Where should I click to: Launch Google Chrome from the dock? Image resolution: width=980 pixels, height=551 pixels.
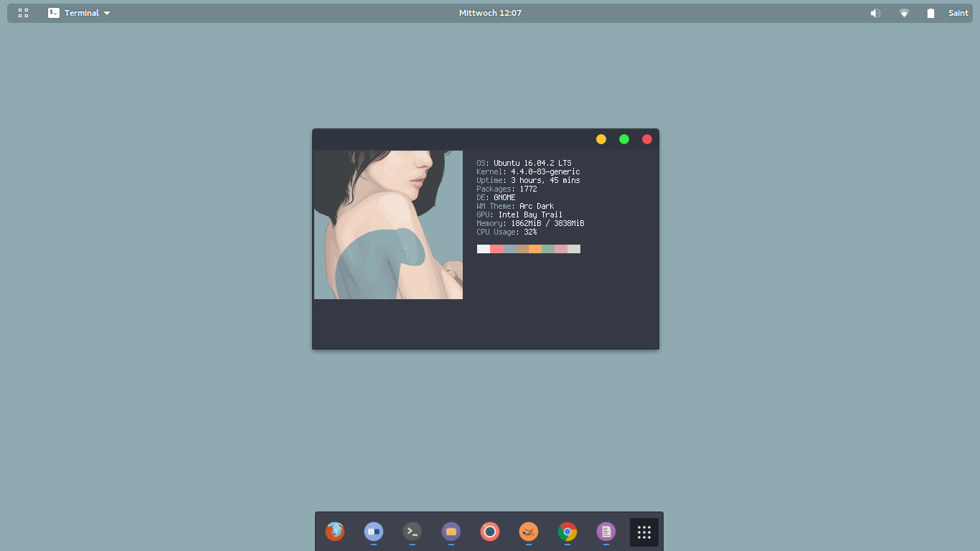(x=567, y=532)
